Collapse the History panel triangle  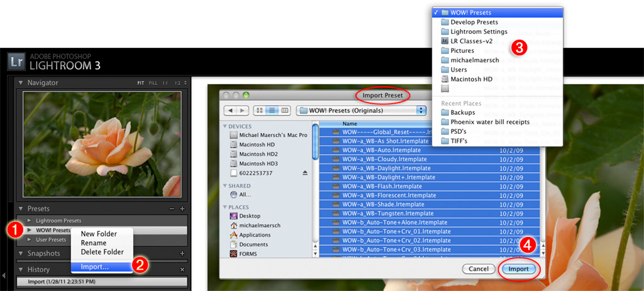tap(21, 270)
